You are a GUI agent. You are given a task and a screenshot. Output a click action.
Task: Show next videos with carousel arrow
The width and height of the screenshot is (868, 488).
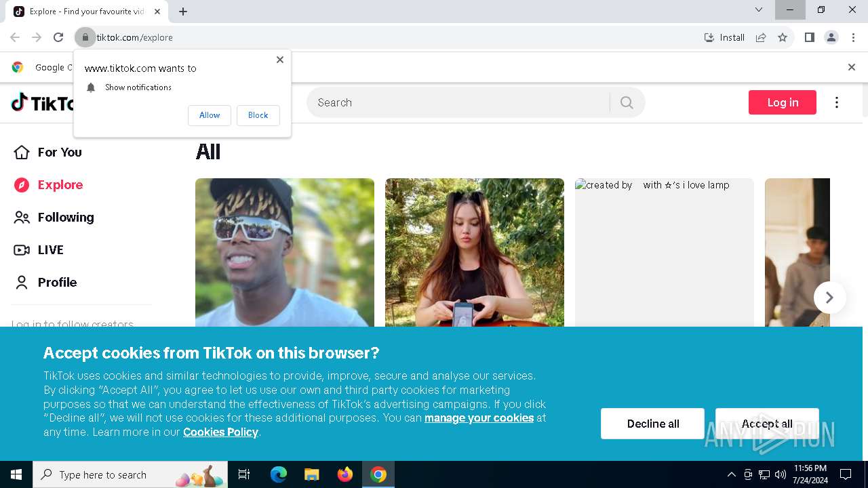[x=829, y=298]
